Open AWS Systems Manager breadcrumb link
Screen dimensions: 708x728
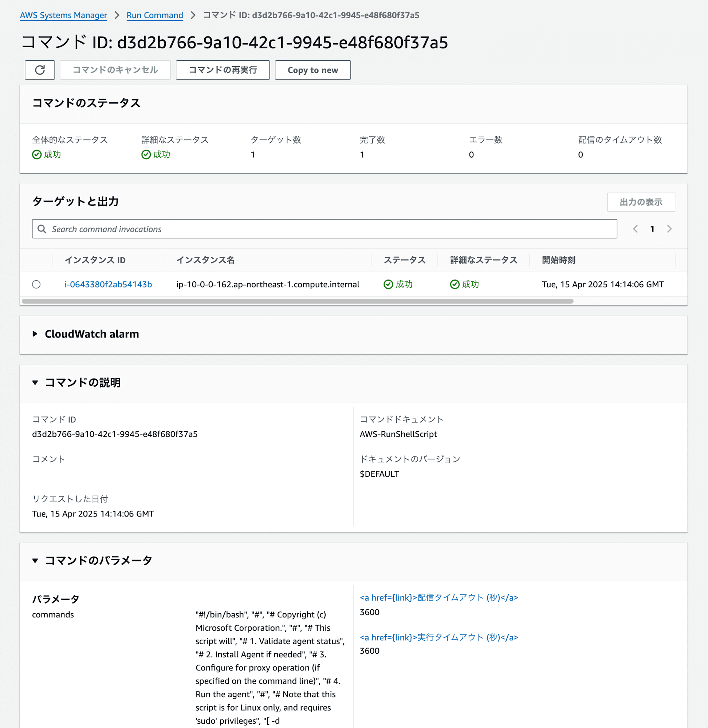pyautogui.click(x=64, y=15)
